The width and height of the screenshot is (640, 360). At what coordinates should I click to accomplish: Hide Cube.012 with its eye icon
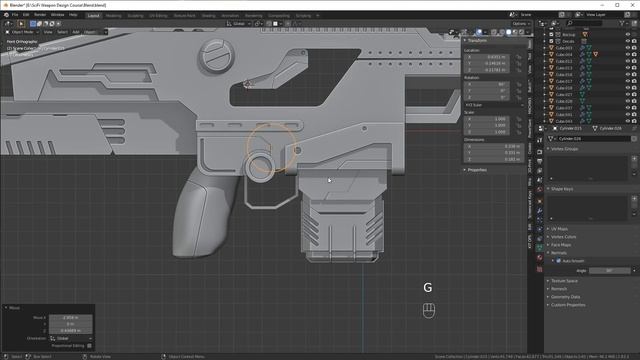628,61
